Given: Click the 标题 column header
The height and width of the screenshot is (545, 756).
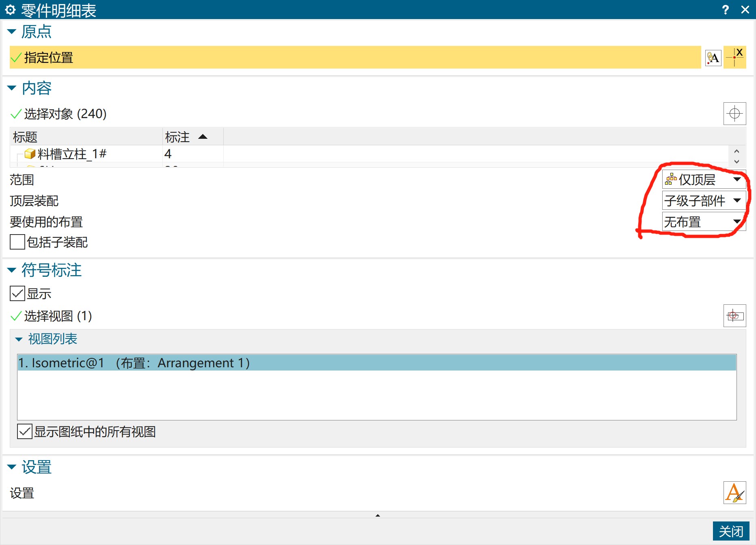Looking at the screenshot, I should (86, 137).
